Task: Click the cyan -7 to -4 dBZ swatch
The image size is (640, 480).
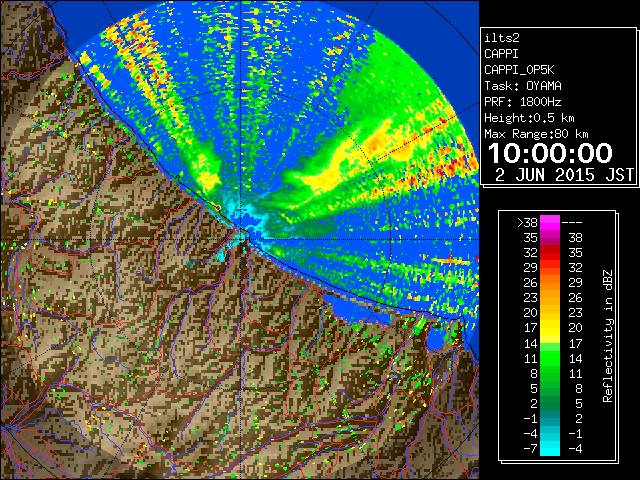Action: click(550, 448)
